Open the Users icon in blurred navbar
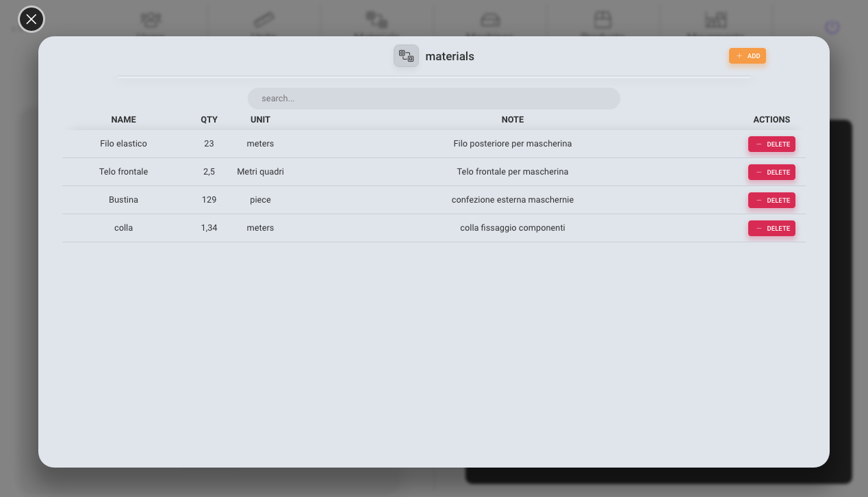Screen dimensions: 868x497 pos(151,21)
